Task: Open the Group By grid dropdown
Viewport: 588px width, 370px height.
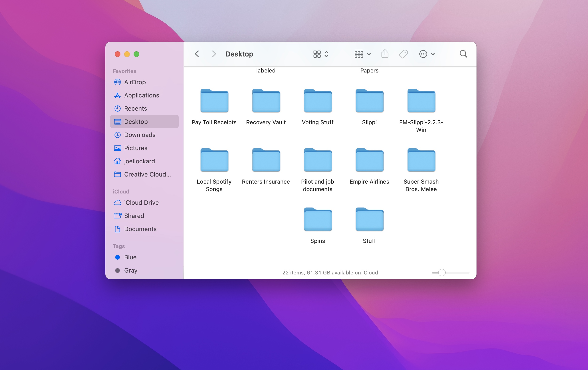Action: [362, 54]
